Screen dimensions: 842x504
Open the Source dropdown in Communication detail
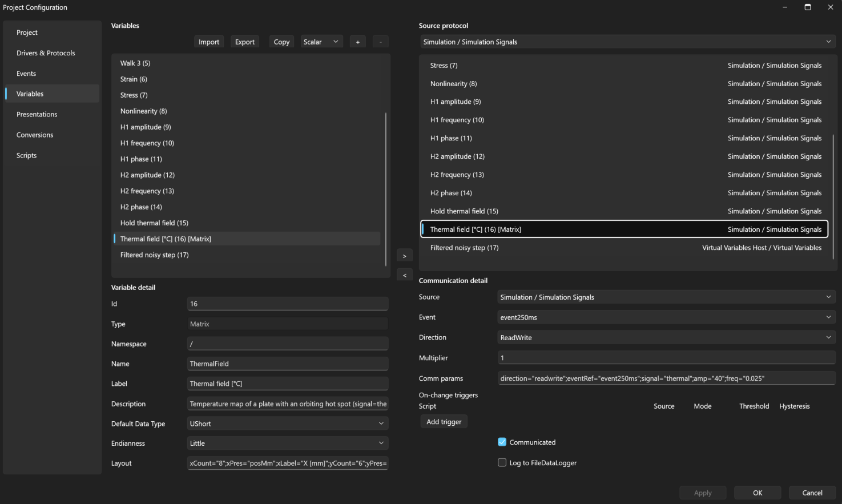[x=667, y=297]
